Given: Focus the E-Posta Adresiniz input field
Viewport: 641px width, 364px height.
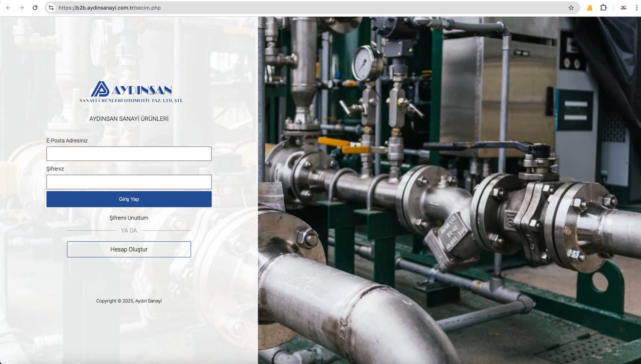Looking at the screenshot, I should pos(129,154).
